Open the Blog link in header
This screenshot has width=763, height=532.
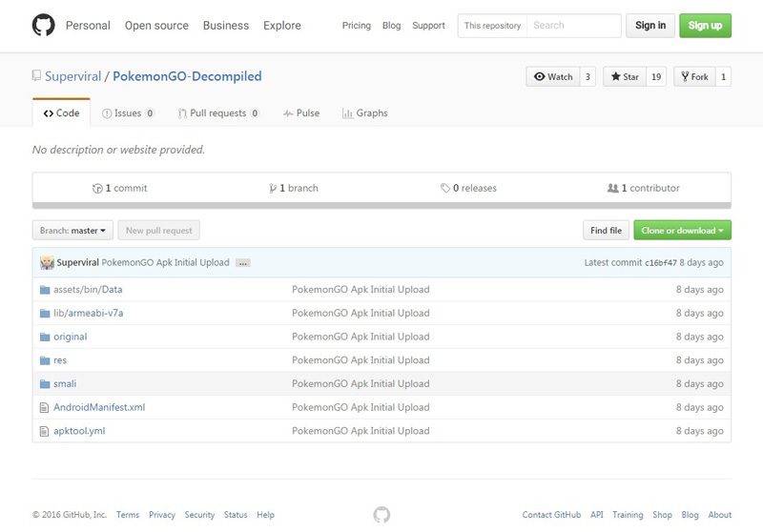tap(391, 26)
